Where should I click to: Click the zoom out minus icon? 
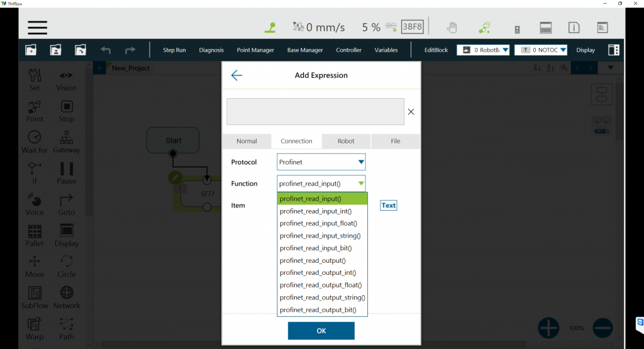coord(602,328)
